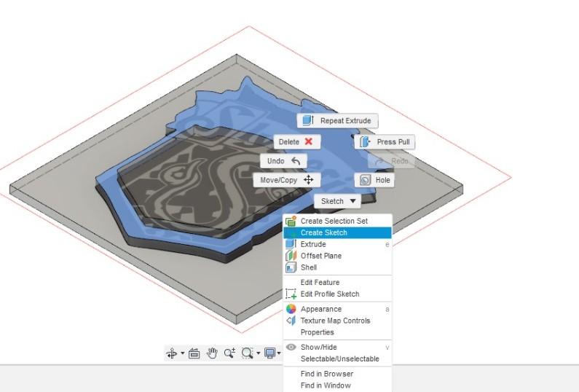The height and width of the screenshot is (392, 579).
Task: Select the Zoom plus/minus magnifier tool
Action: [x=229, y=353]
